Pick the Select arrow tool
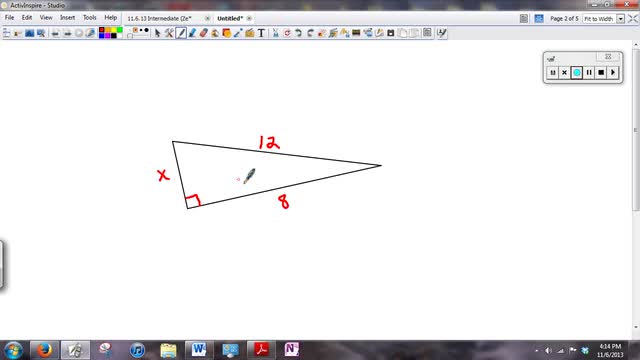 tap(158, 33)
